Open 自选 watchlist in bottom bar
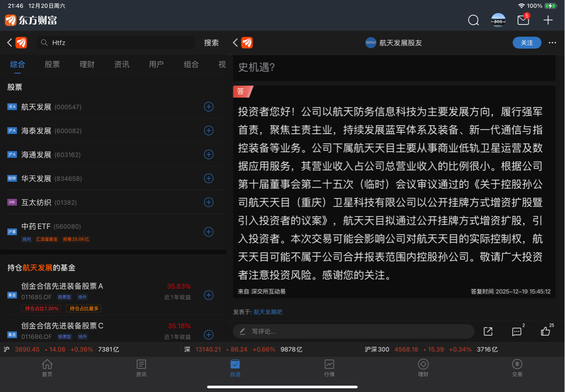Viewport: 565px width, 392px height. pyautogui.click(x=236, y=368)
